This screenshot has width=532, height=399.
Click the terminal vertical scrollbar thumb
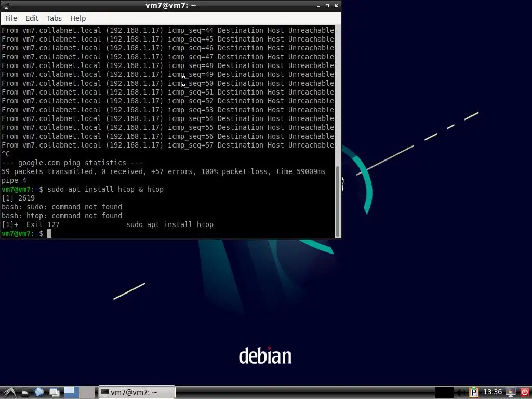(338, 201)
